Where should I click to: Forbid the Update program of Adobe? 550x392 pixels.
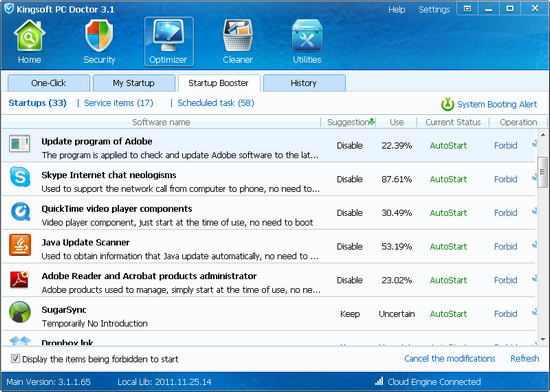tap(506, 146)
